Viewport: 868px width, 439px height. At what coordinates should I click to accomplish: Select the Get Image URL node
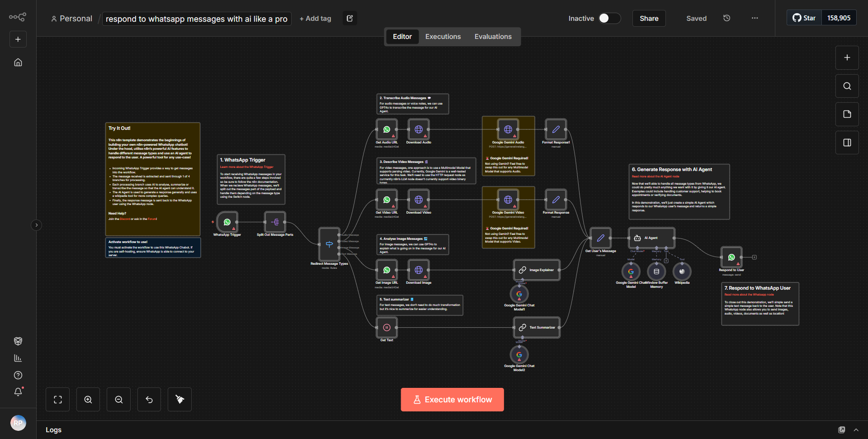[x=387, y=270]
